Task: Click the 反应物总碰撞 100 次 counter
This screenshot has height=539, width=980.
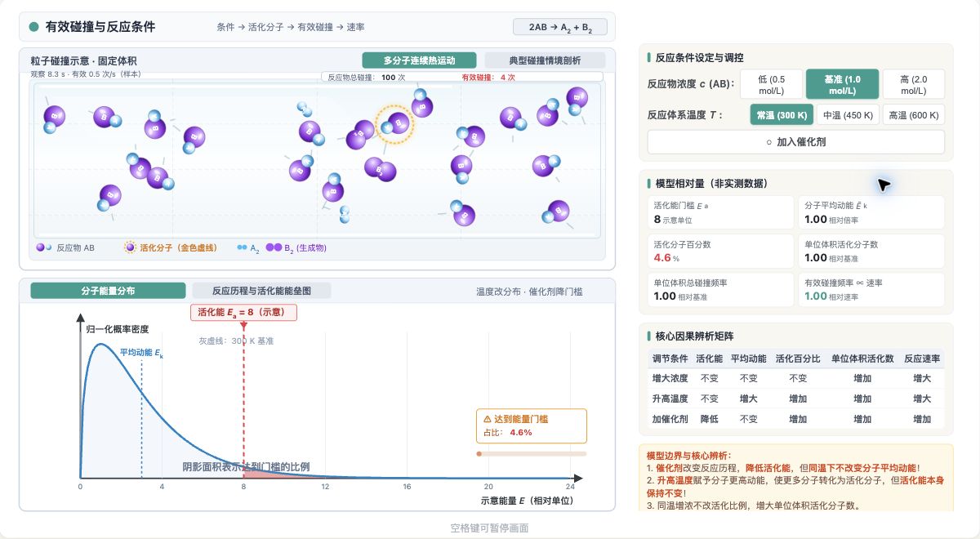Action: (366, 78)
